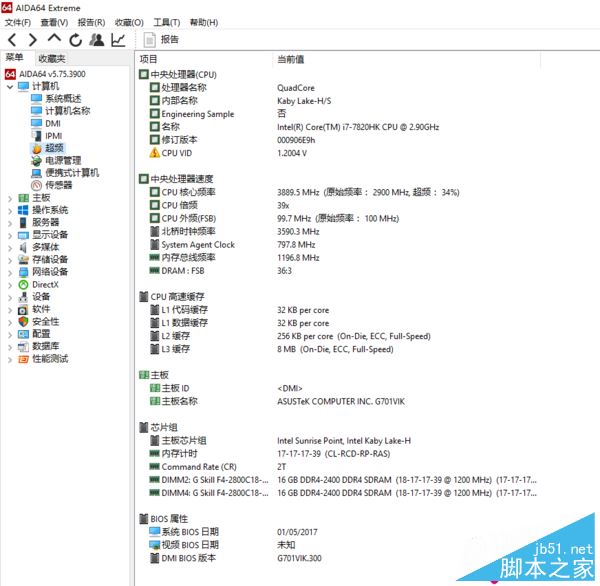Select DMI in the tree

46,123
